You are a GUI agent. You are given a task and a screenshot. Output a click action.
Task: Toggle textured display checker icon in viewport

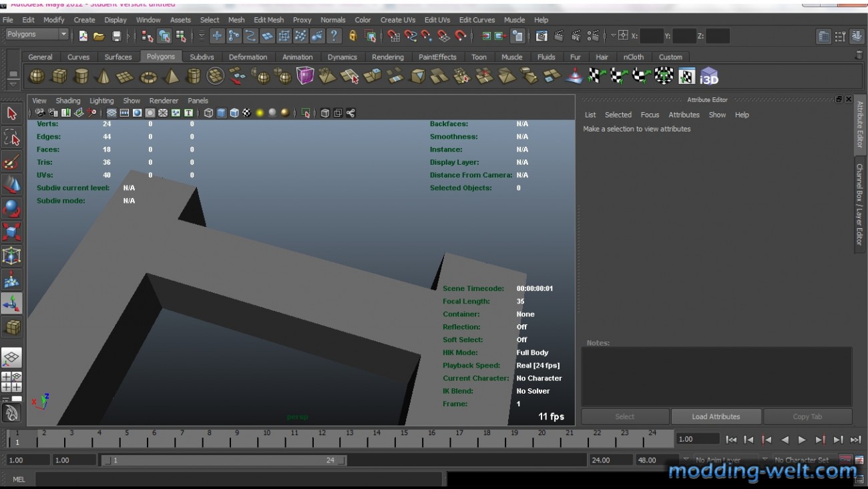coord(246,113)
